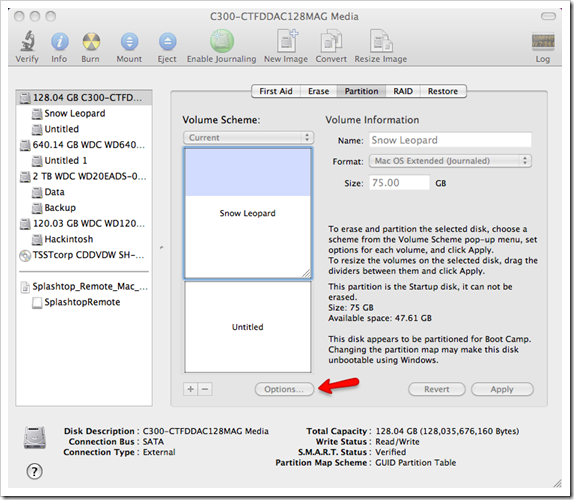Select the Untitled volume in sidebar

click(84, 129)
